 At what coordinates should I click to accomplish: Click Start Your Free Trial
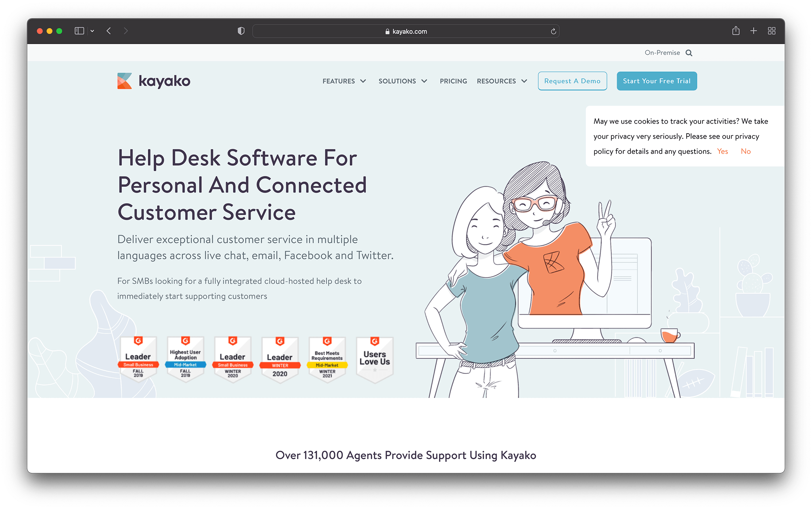(657, 81)
